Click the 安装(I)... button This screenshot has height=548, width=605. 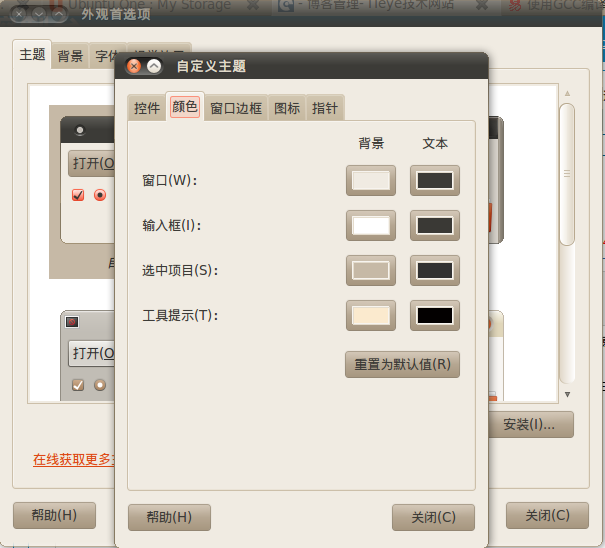pyautogui.click(x=531, y=425)
